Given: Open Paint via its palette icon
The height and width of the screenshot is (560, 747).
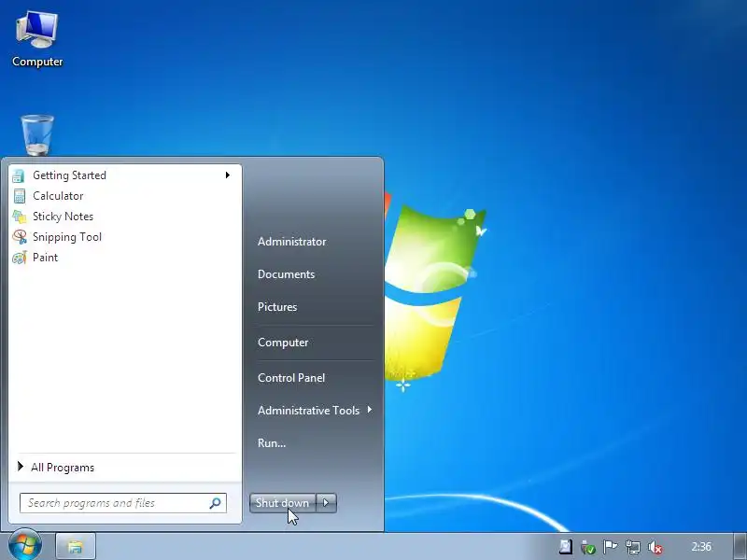Looking at the screenshot, I should [x=19, y=258].
